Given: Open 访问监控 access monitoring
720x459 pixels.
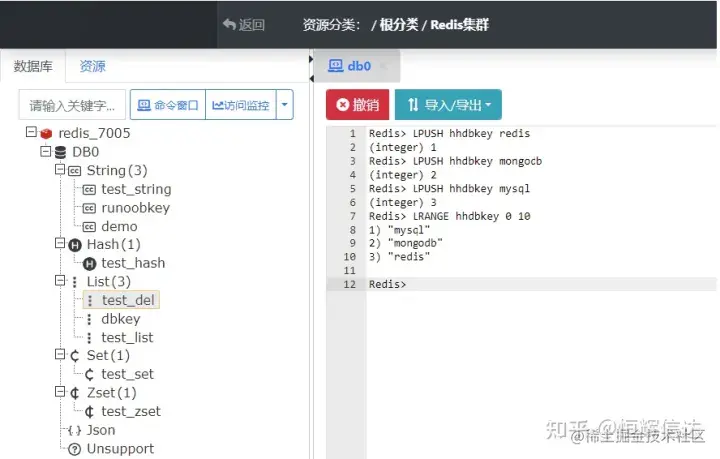Looking at the screenshot, I should pyautogui.click(x=241, y=105).
